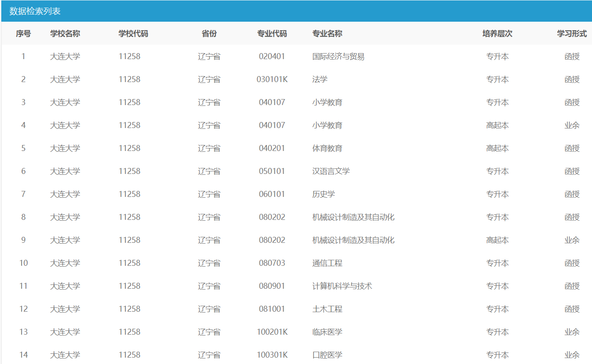Click 专升本 in the 法学 row
This screenshot has width=592, height=364.
pos(498,80)
